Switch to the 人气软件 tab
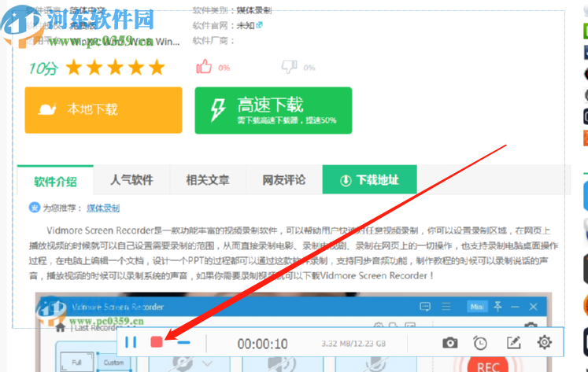 pyautogui.click(x=131, y=180)
